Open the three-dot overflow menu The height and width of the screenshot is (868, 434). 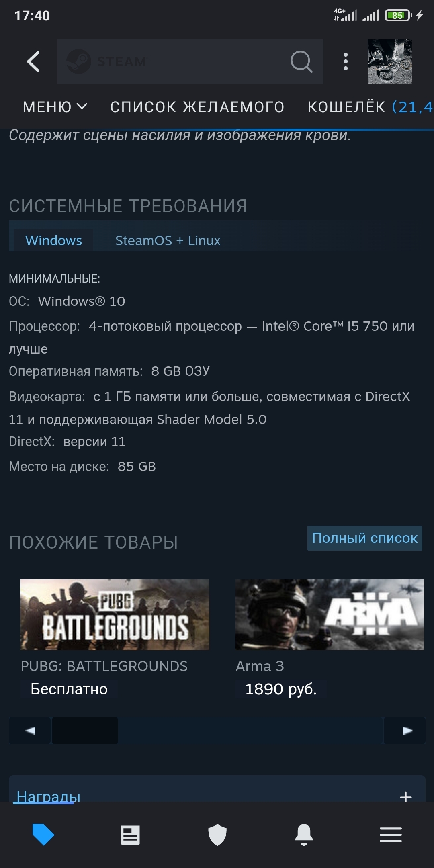click(346, 61)
